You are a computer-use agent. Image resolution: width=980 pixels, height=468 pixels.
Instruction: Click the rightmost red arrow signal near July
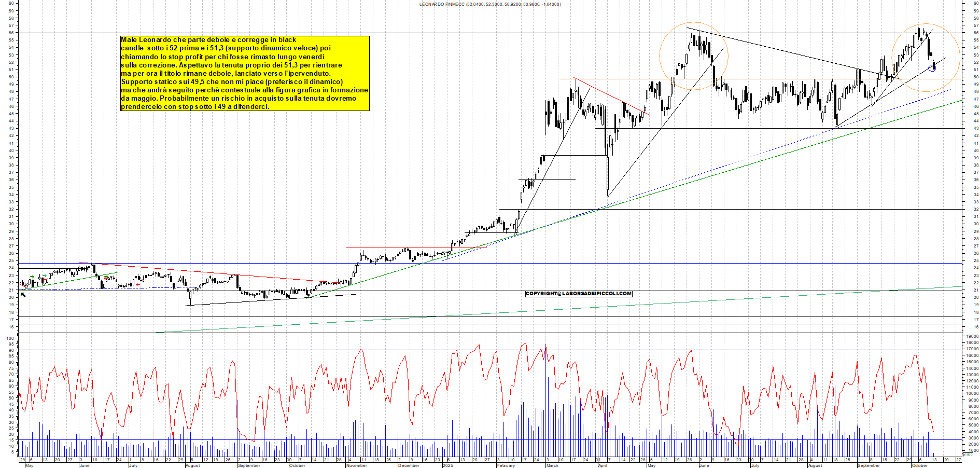click(x=137, y=284)
